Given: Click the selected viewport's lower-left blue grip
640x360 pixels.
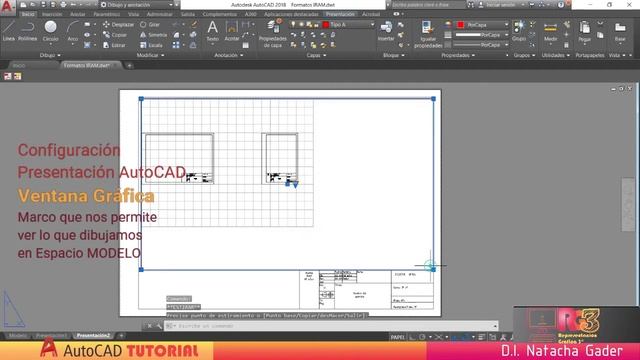Looking at the screenshot, I should (141, 269).
